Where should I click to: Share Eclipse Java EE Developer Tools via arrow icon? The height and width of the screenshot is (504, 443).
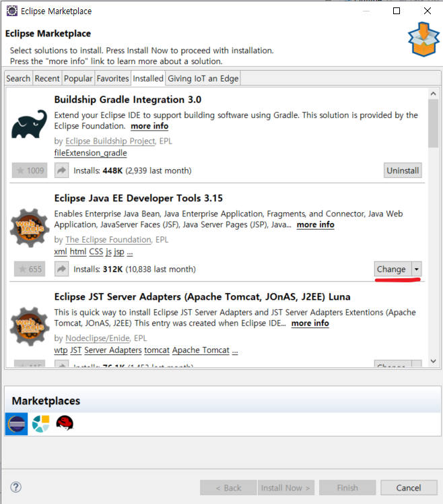pos(61,269)
